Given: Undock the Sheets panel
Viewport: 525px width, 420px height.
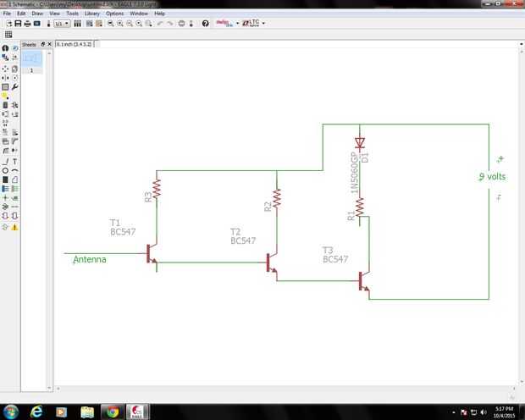Looking at the screenshot, I should pyautogui.click(x=43, y=44).
